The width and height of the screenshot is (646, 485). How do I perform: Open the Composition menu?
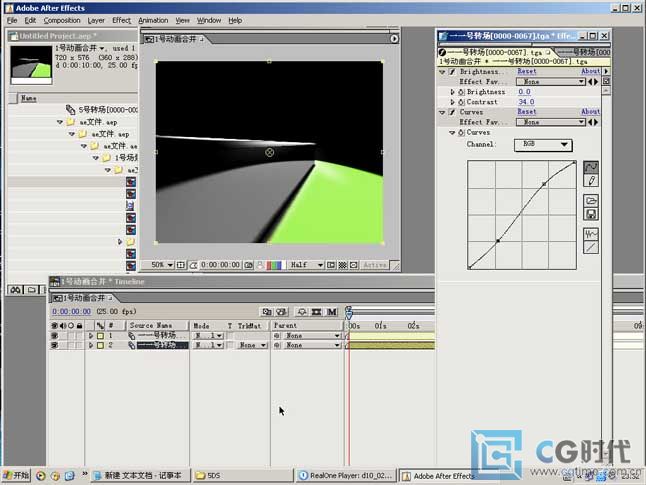[x=62, y=20]
